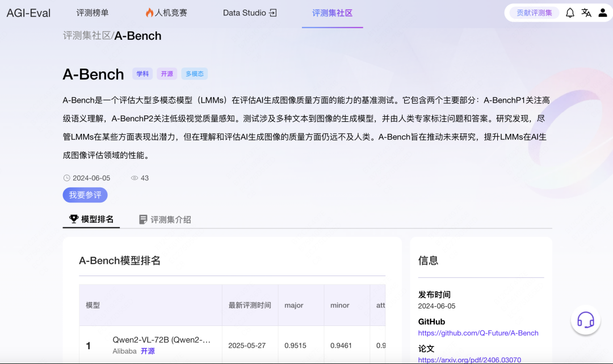Click the Alibaba organization text

(x=124, y=351)
